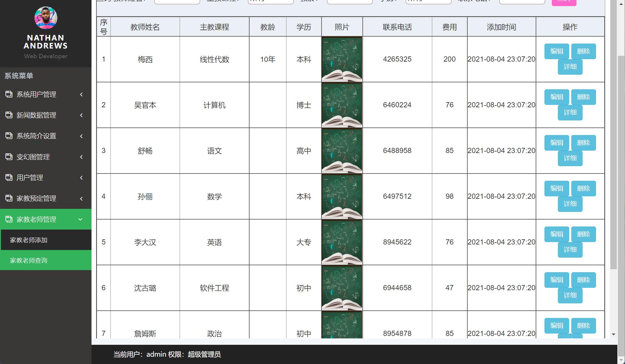Click the 联系电话 search input field
The width and height of the screenshot is (625, 364).
point(522,2)
